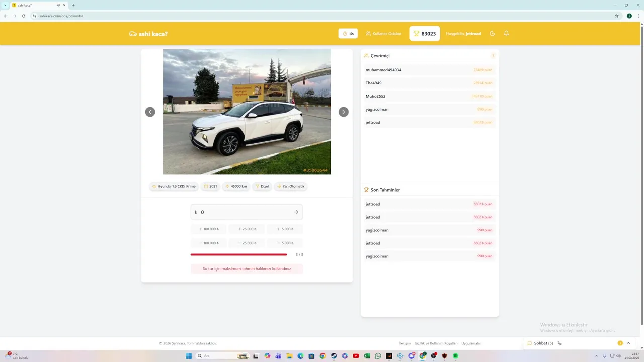Go back in the browser

[6, 16]
